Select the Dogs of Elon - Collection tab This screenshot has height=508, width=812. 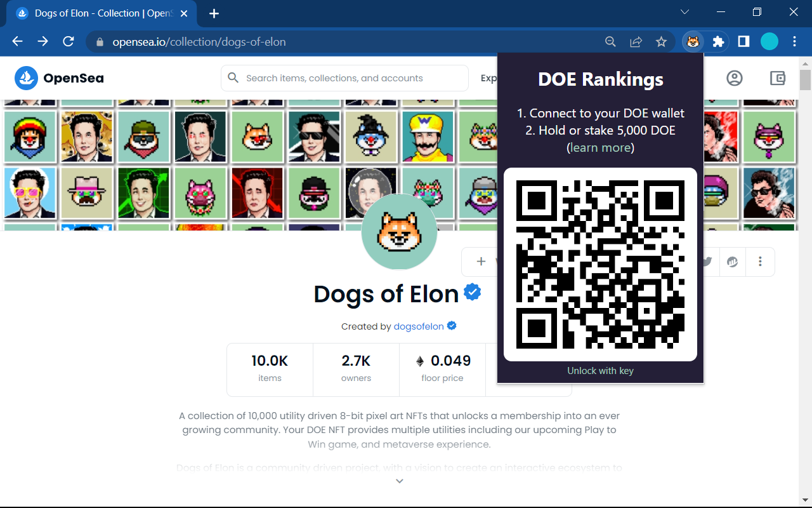(101, 13)
